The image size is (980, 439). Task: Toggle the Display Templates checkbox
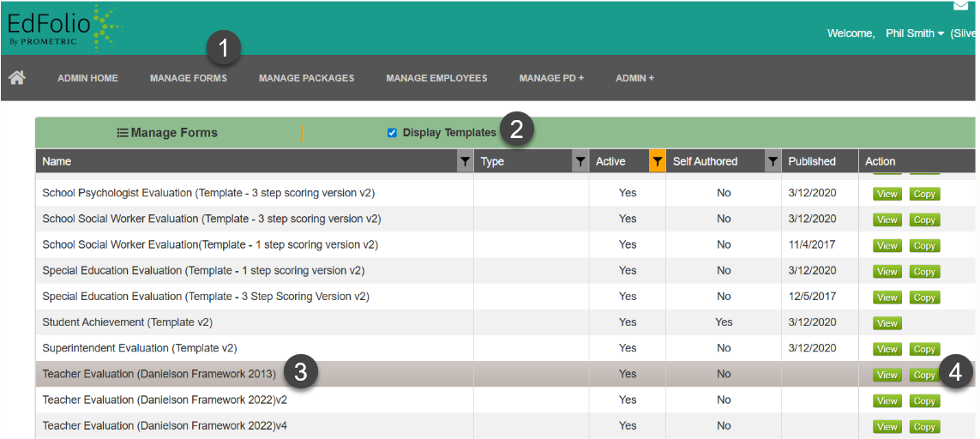coord(392,133)
